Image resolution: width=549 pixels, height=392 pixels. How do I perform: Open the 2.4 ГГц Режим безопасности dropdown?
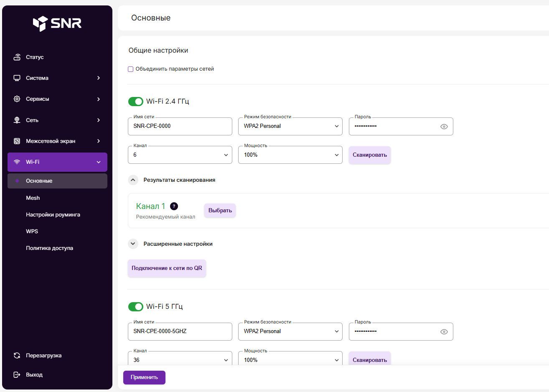click(x=290, y=126)
